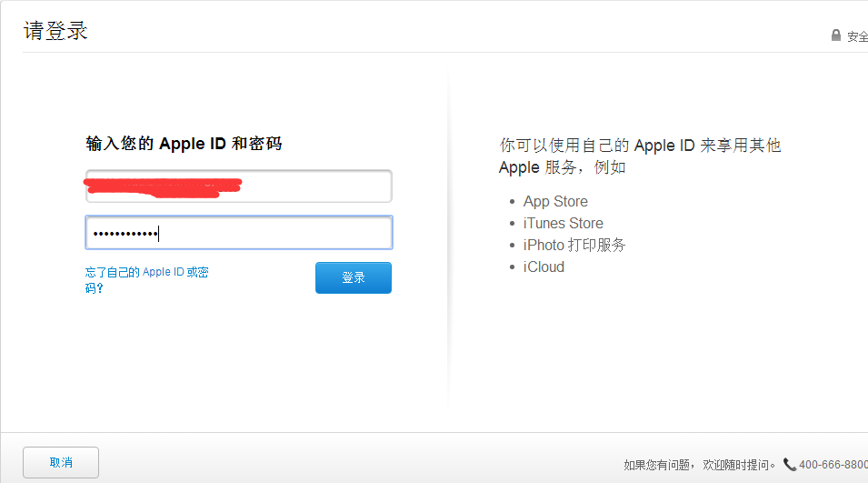This screenshot has height=483, width=868.
Task: Click the 请登录 page title
Action: pos(55,31)
